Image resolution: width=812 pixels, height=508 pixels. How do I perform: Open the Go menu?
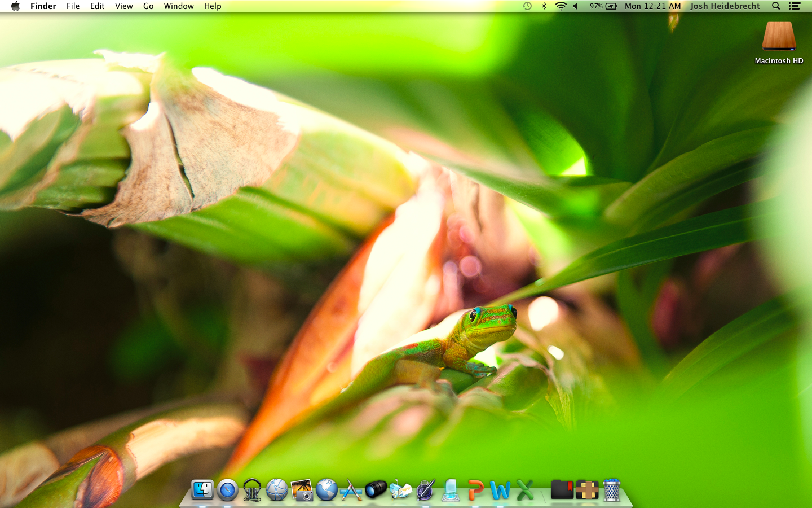pos(148,6)
